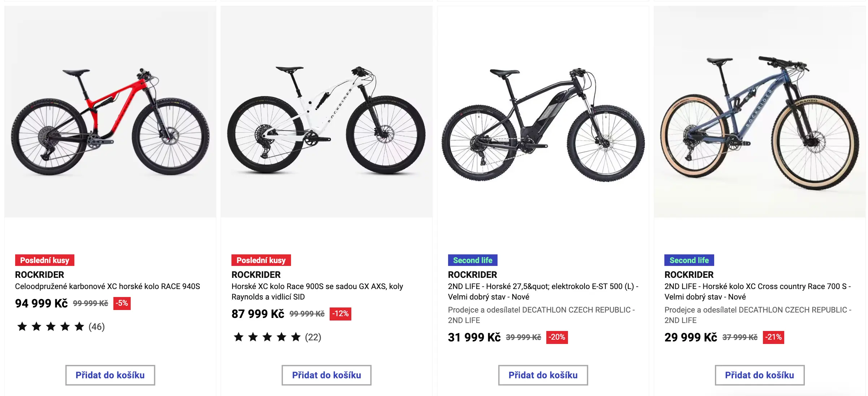Image resolution: width=868 pixels, height=396 pixels.
Task: Open the '2ND LIFE - Horské 27,5" elektrokolo E-ST 500' title
Action: coord(543,291)
